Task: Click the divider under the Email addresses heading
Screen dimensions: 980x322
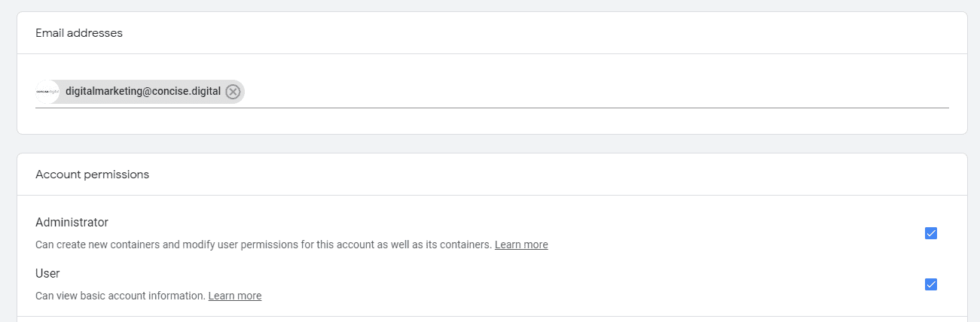Action: (490, 53)
